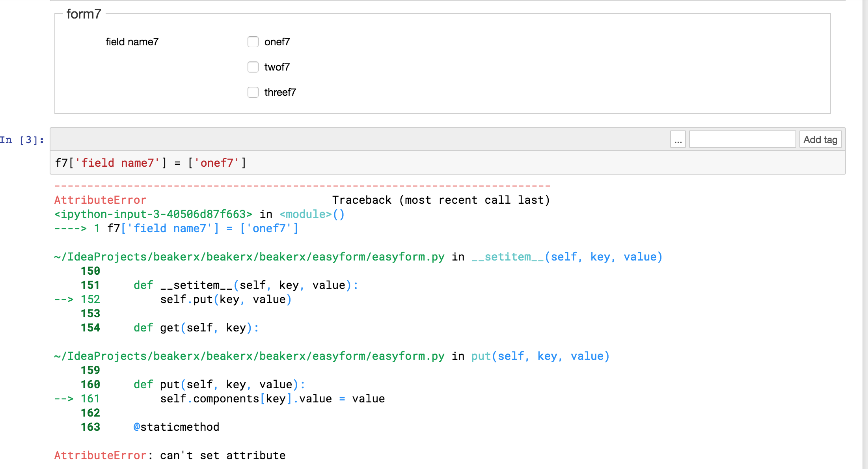Check the onef7 checkbox
868x469 pixels.
(x=253, y=41)
